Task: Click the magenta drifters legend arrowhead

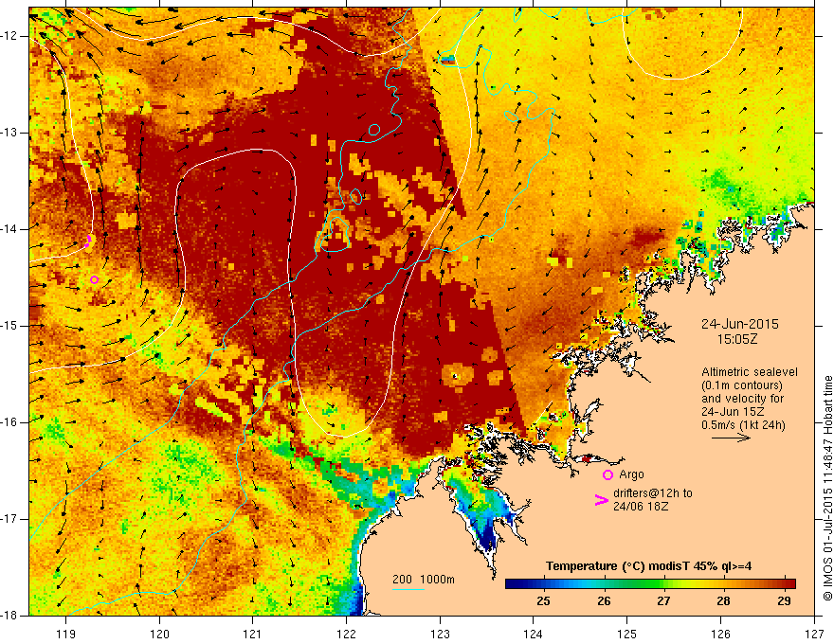Action: 601,500
